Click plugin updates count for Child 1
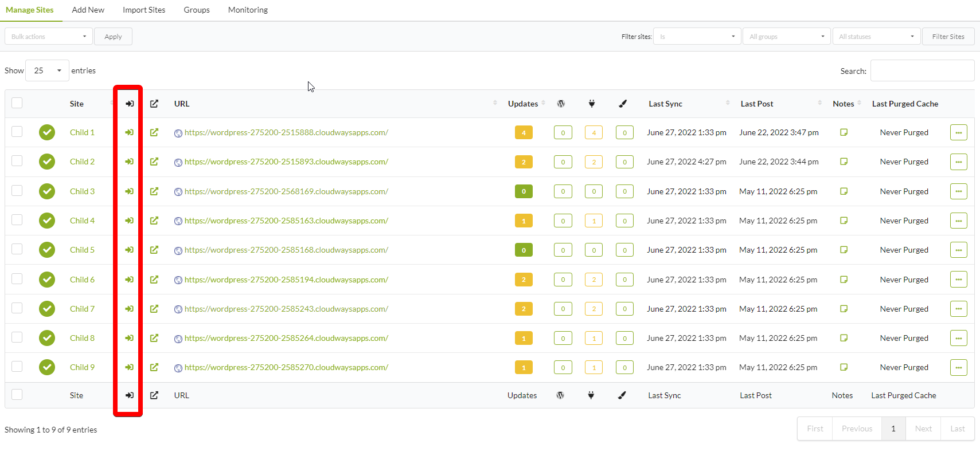The image size is (980, 452). pos(594,132)
